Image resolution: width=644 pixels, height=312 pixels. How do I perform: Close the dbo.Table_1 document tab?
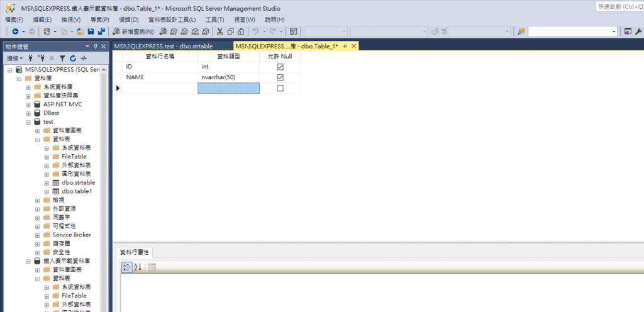coord(353,46)
